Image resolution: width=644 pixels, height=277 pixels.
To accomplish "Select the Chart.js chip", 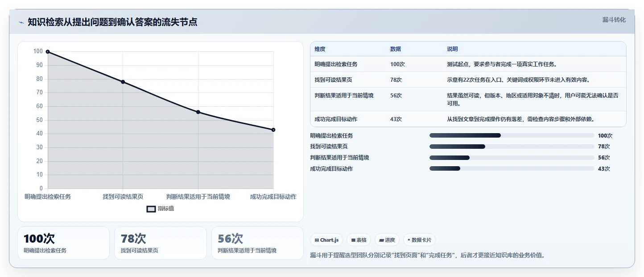I will pyautogui.click(x=326, y=240).
